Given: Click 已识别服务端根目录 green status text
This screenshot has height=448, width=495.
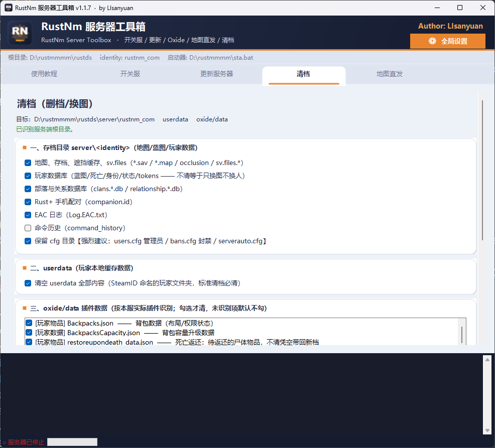Looking at the screenshot, I should 45,129.
